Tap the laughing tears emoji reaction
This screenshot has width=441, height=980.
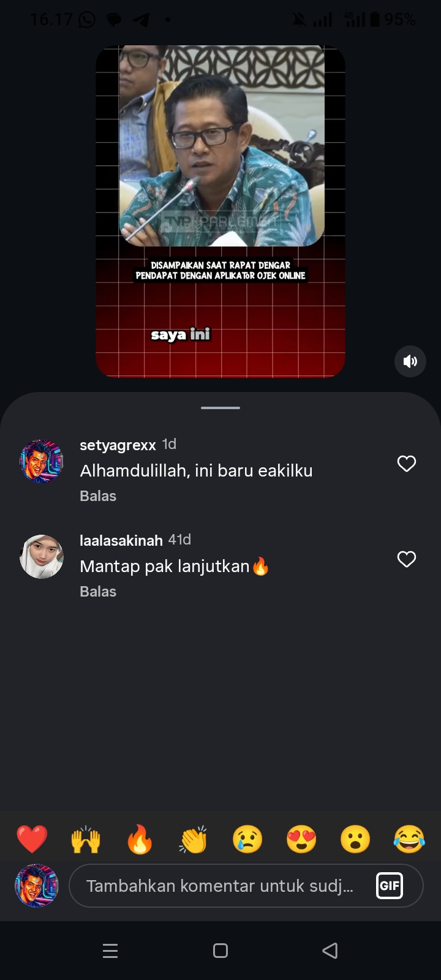[x=409, y=839]
